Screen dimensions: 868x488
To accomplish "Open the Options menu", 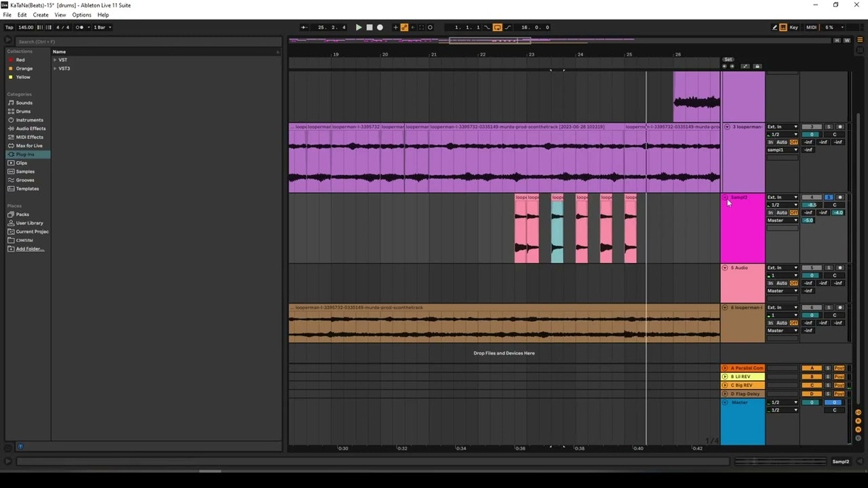I will [82, 14].
